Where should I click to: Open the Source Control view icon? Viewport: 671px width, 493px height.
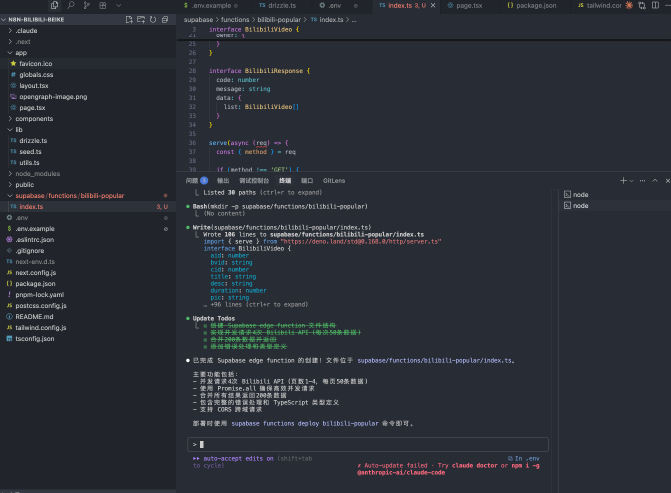[x=85, y=5]
